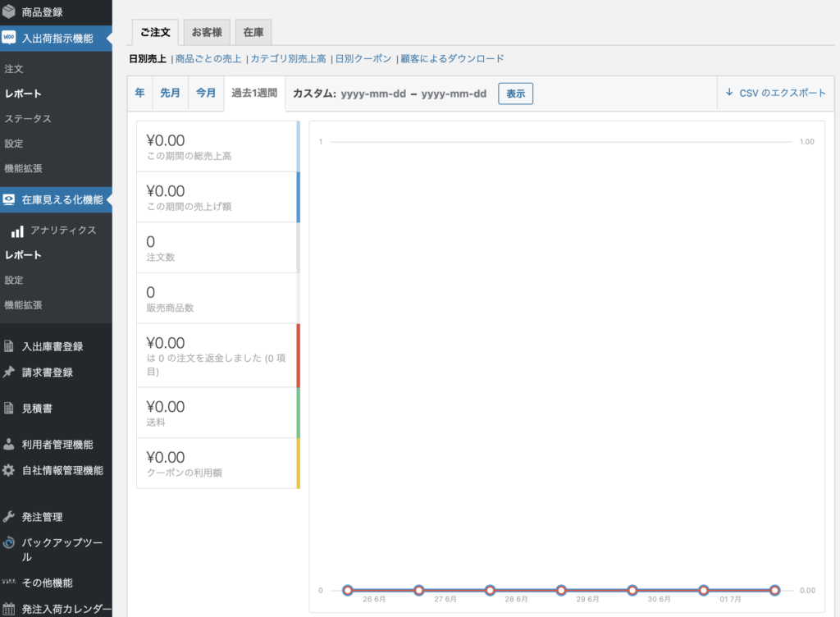The width and height of the screenshot is (840, 617).
Task: Click the gear icon beside 自社情報管理機能
Action: click(9, 470)
